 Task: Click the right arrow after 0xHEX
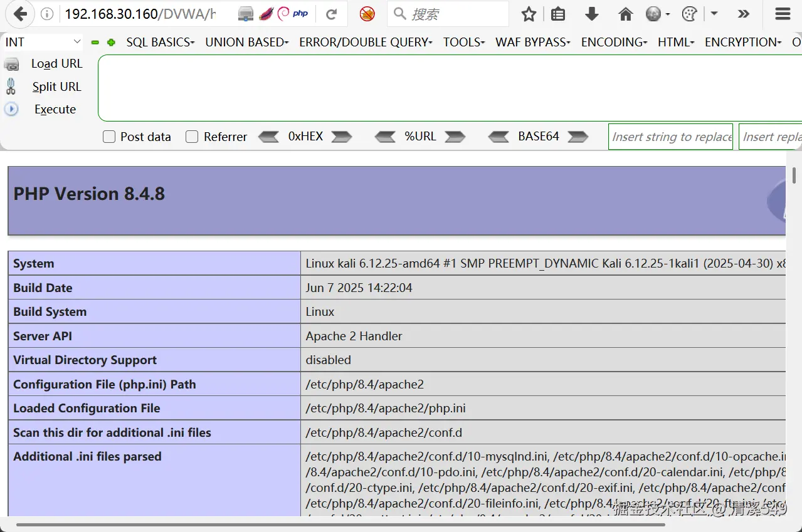click(342, 137)
